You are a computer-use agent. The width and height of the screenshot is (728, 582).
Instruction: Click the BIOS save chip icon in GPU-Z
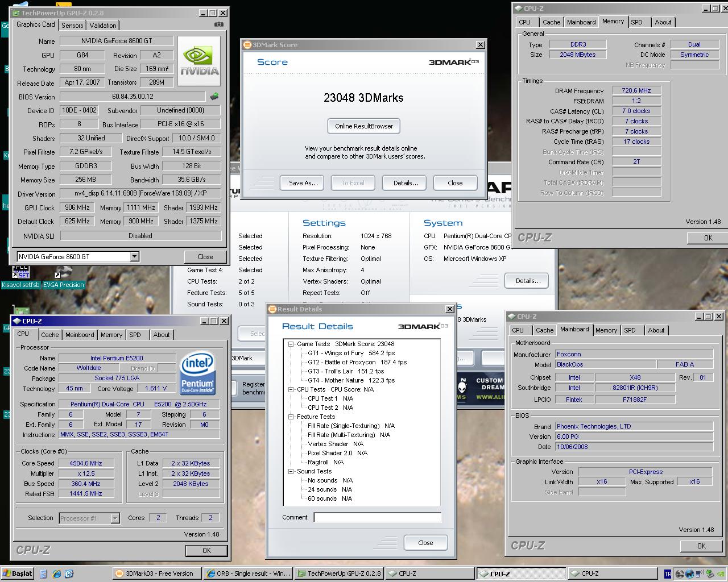tap(214, 97)
